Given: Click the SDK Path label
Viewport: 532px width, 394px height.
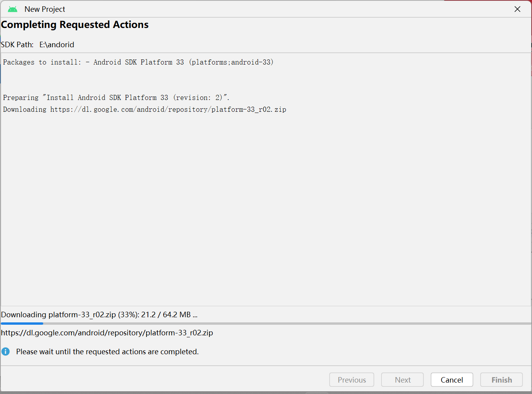Looking at the screenshot, I should click(x=17, y=44).
